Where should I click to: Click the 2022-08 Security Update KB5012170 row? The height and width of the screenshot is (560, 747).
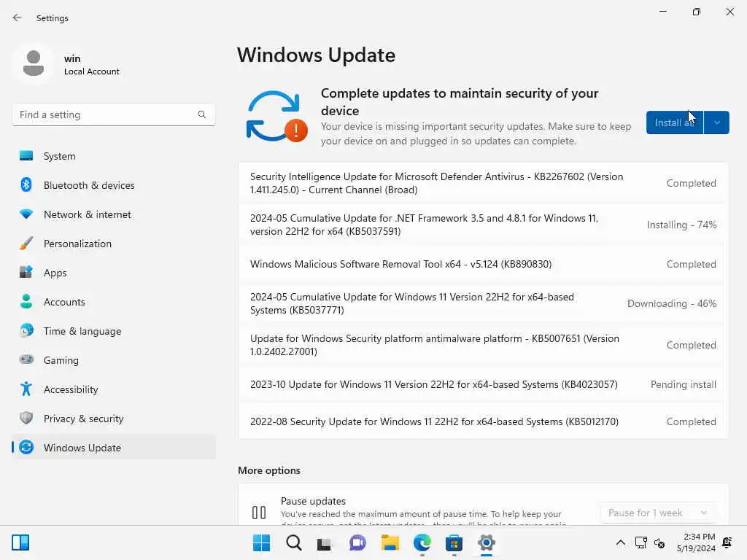[483, 421]
